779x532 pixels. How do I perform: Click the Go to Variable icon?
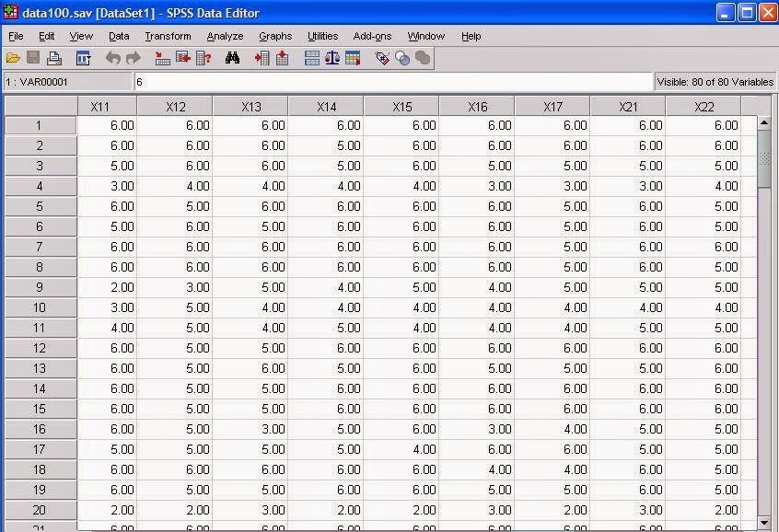[x=183, y=58]
